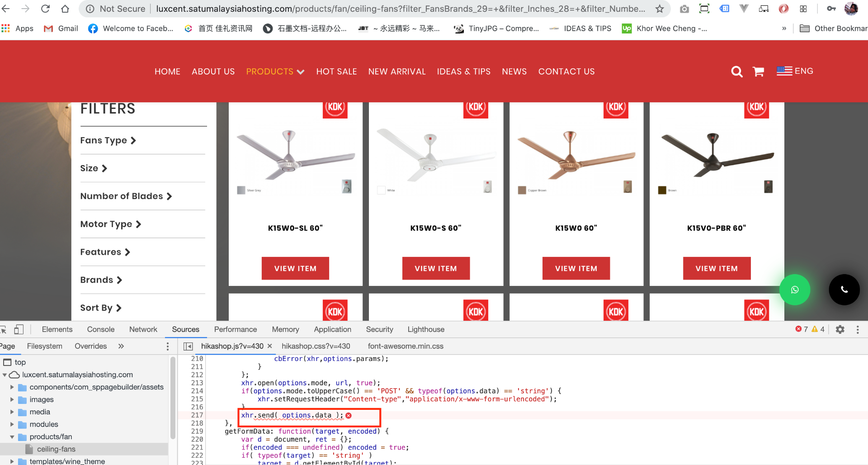Click line number 217 in the gutter

(x=197, y=415)
